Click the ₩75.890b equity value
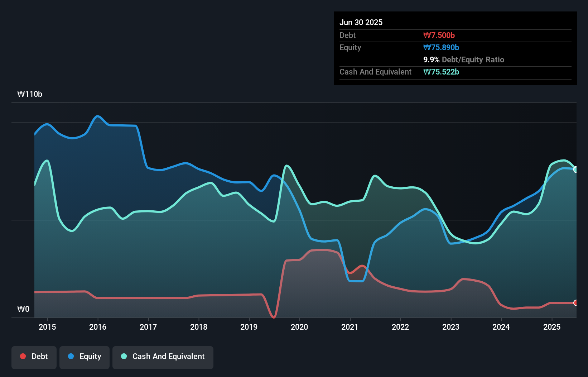 [x=441, y=47]
